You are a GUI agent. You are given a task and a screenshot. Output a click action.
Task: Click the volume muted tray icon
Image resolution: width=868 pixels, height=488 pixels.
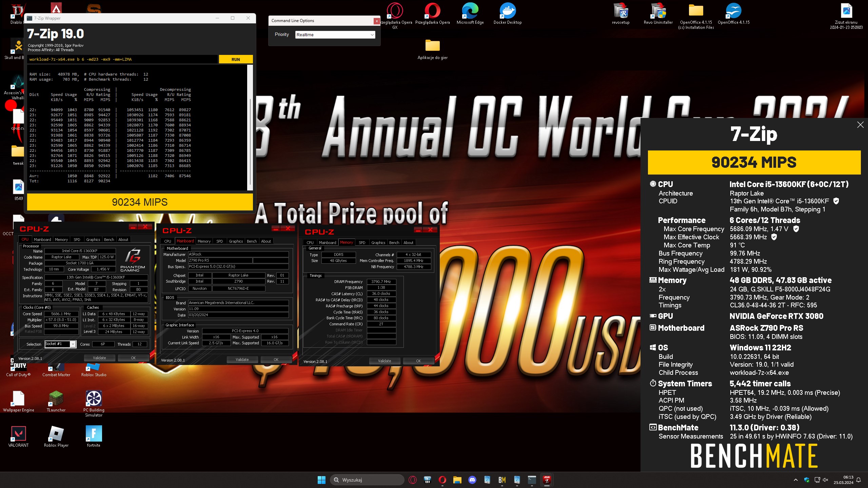[x=825, y=480]
